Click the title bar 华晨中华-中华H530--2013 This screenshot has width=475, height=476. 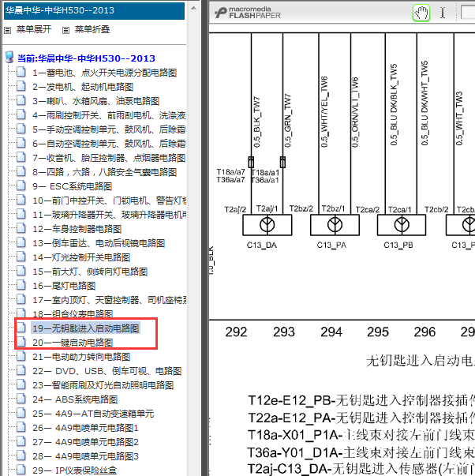click(x=94, y=10)
